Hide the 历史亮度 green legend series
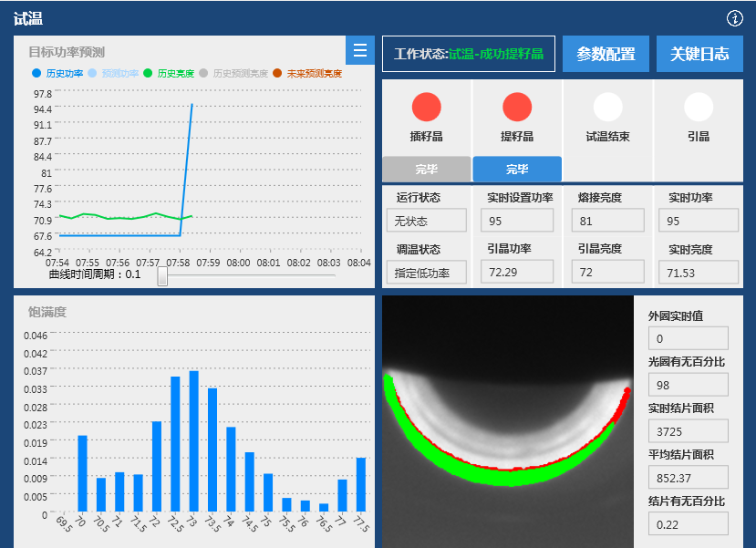This screenshot has width=756, height=548. pyautogui.click(x=170, y=74)
